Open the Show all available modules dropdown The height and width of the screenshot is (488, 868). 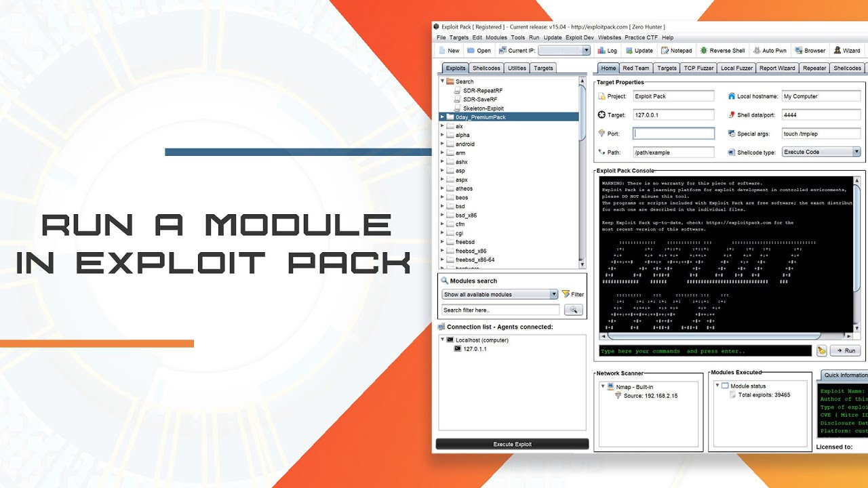pos(554,294)
